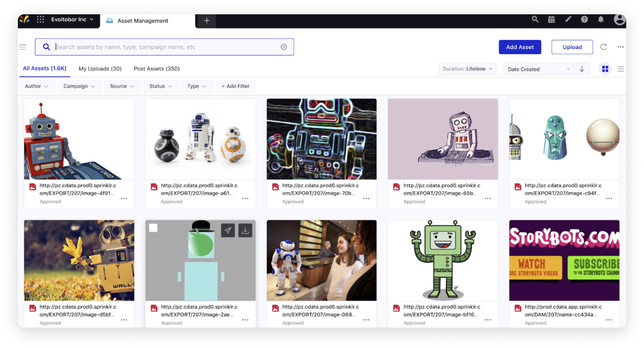Switch to Post Assets tab
644x349 pixels.
[157, 68]
